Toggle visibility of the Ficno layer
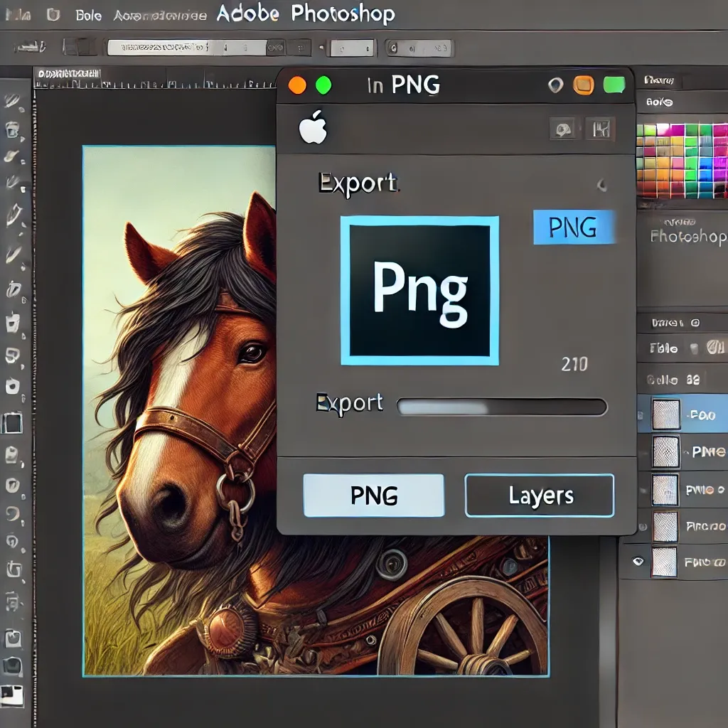 643,527
